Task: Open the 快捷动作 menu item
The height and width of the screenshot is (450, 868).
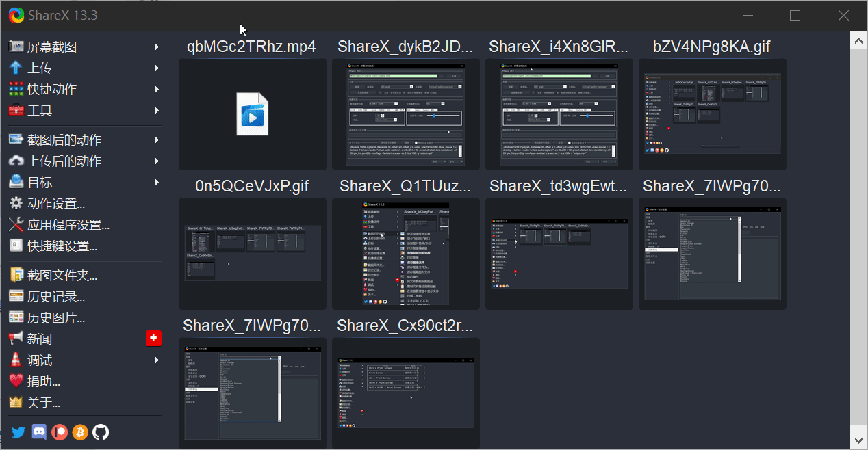Action: click(85, 89)
